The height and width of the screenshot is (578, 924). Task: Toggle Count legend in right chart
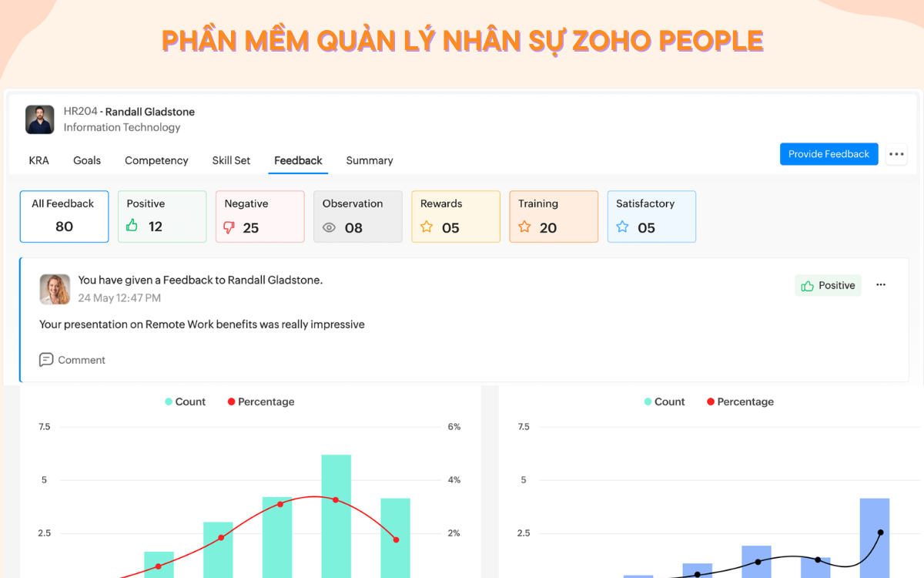(665, 402)
